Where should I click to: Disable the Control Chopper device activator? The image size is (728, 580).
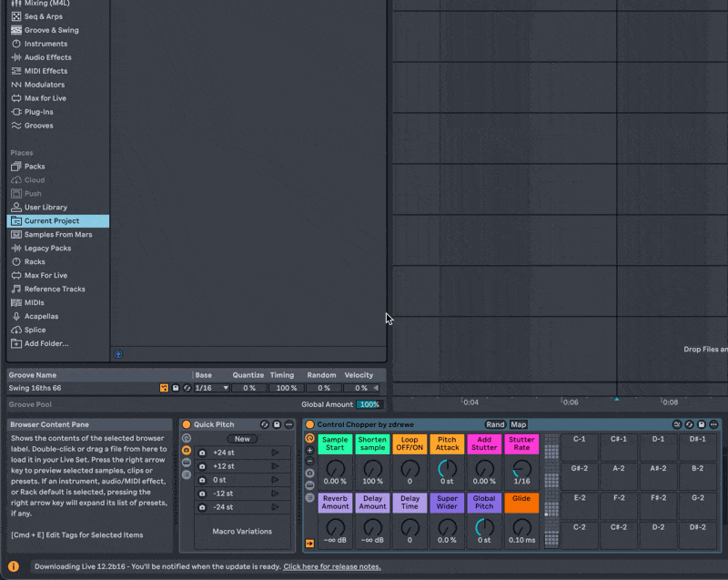pyautogui.click(x=309, y=424)
